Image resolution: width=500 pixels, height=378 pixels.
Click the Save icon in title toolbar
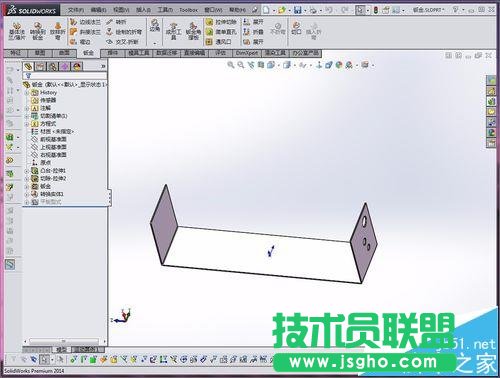pos(298,10)
